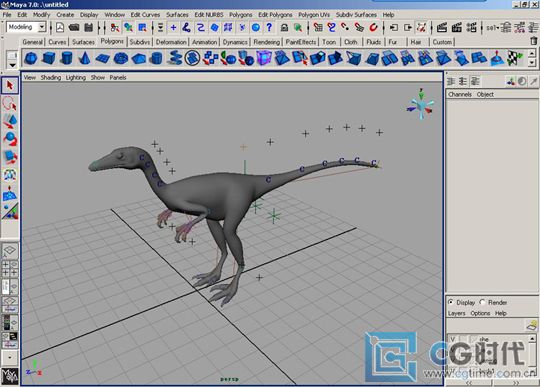Click the Four View layout icon

[10, 269]
